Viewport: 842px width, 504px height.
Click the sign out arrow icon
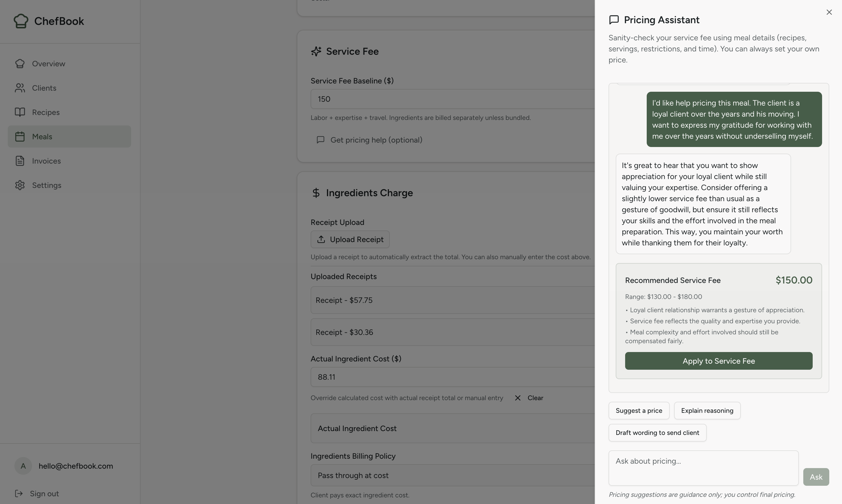click(x=19, y=493)
